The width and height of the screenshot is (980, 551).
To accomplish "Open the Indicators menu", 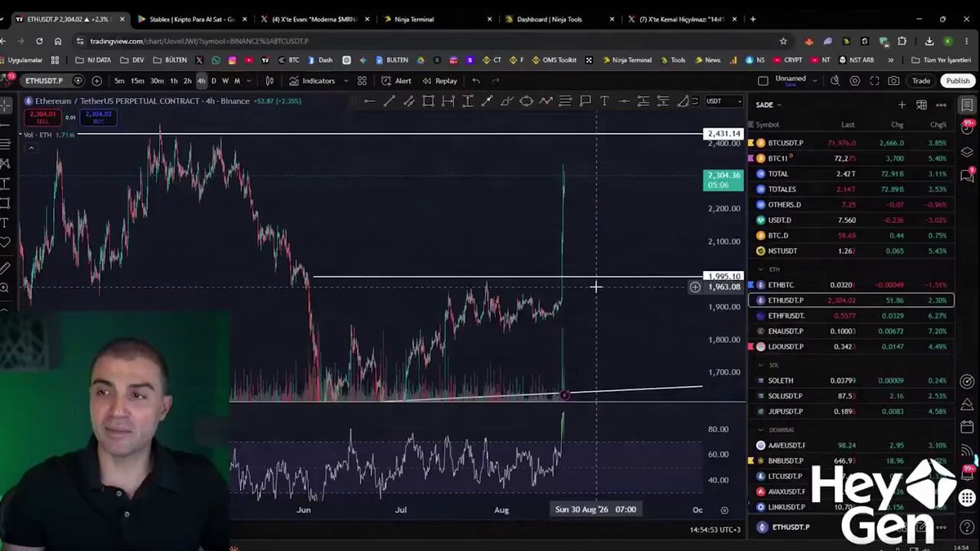I will [312, 81].
